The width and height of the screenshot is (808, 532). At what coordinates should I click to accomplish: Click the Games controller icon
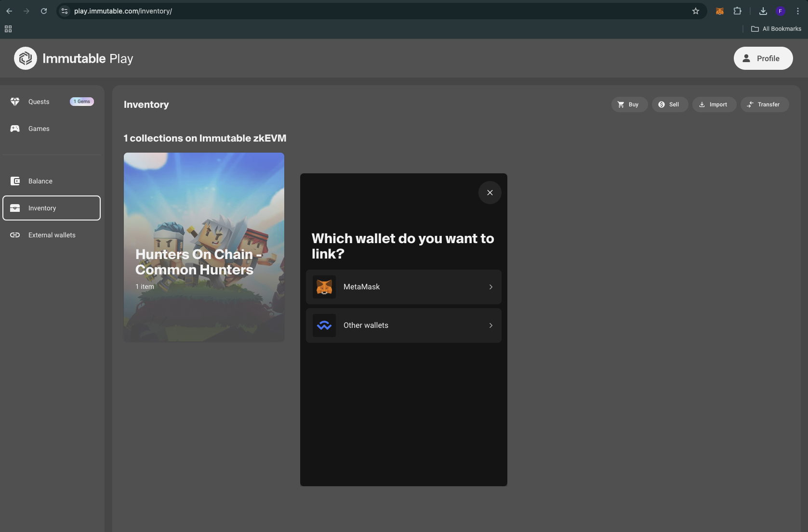[15, 129]
